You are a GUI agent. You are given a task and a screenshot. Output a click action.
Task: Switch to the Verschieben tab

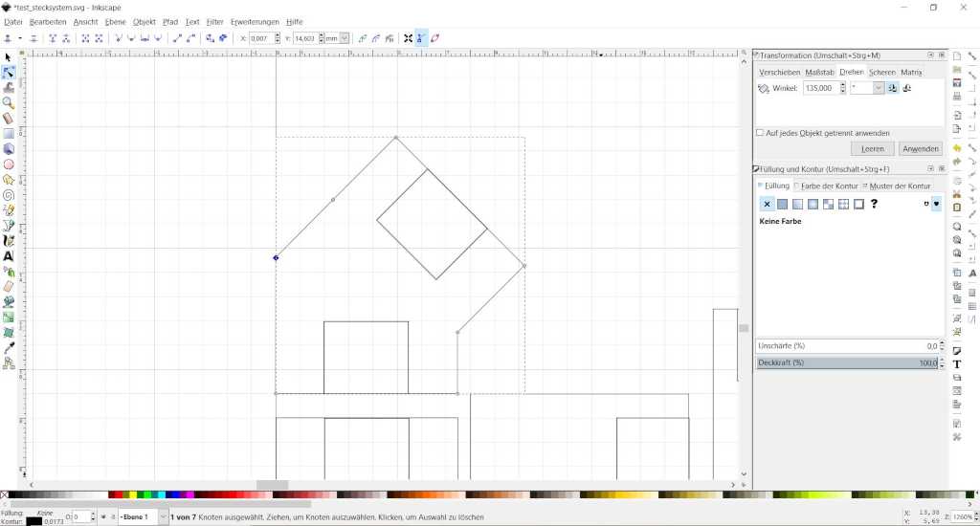[x=779, y=73]
